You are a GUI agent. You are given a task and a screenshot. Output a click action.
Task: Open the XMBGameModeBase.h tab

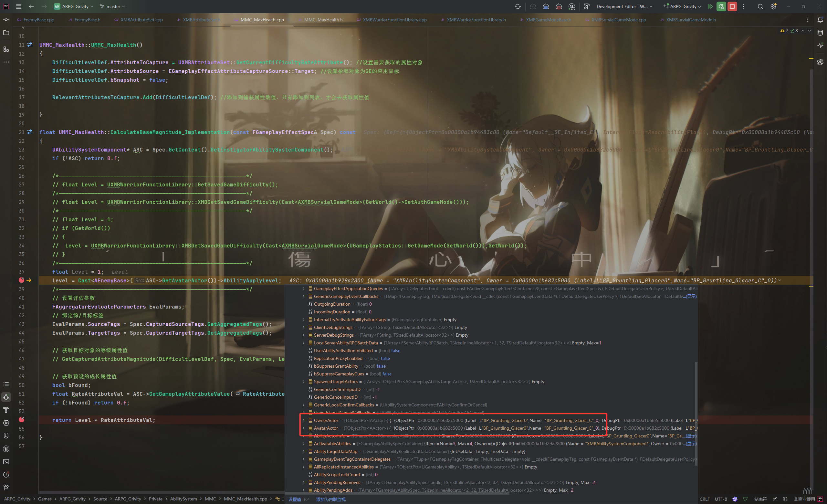pos(545,20)
